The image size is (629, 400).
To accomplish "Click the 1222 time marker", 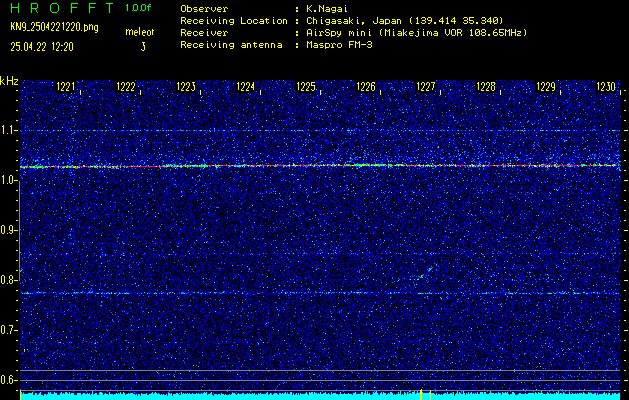I will tap(126, 87).
